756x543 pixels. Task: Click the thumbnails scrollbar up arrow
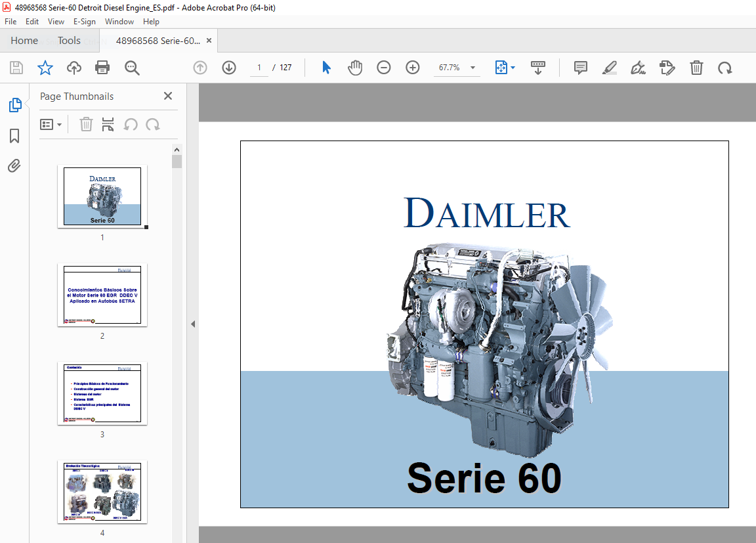tap(177, 150)
